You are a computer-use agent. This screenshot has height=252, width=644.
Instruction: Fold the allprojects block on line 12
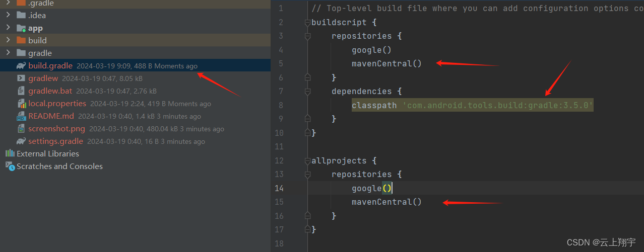click(x=307, y=160)
